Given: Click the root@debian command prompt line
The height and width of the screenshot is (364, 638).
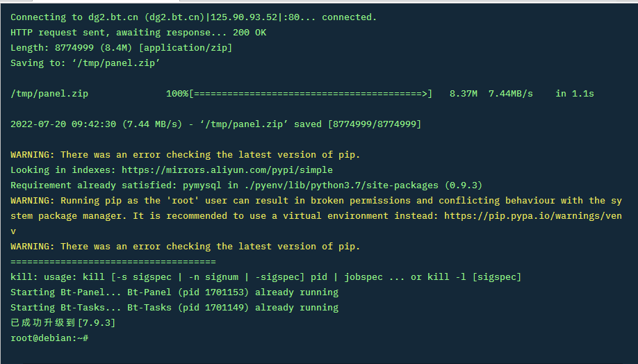Looking at the screenshot, I should coord(49,338).
